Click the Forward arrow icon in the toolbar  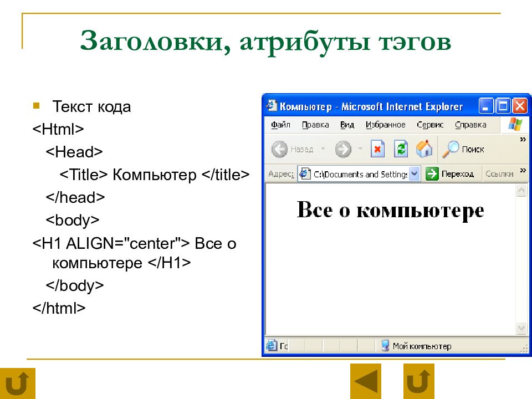tap(343, 149)
